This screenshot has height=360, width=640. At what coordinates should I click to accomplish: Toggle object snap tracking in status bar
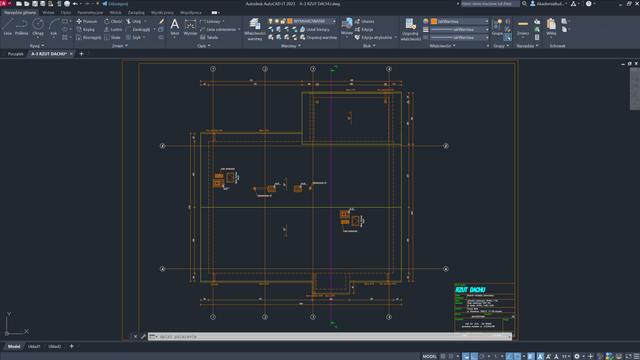tap(509, 356)
